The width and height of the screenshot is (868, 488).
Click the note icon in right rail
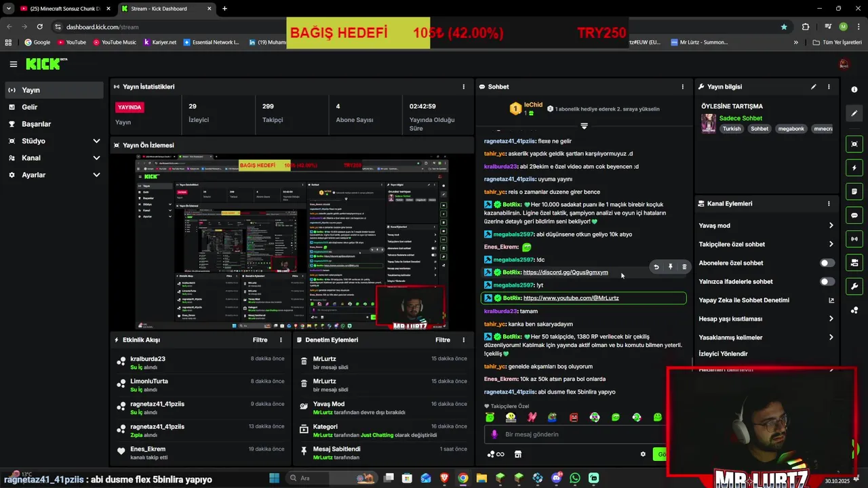coord(854,191)
